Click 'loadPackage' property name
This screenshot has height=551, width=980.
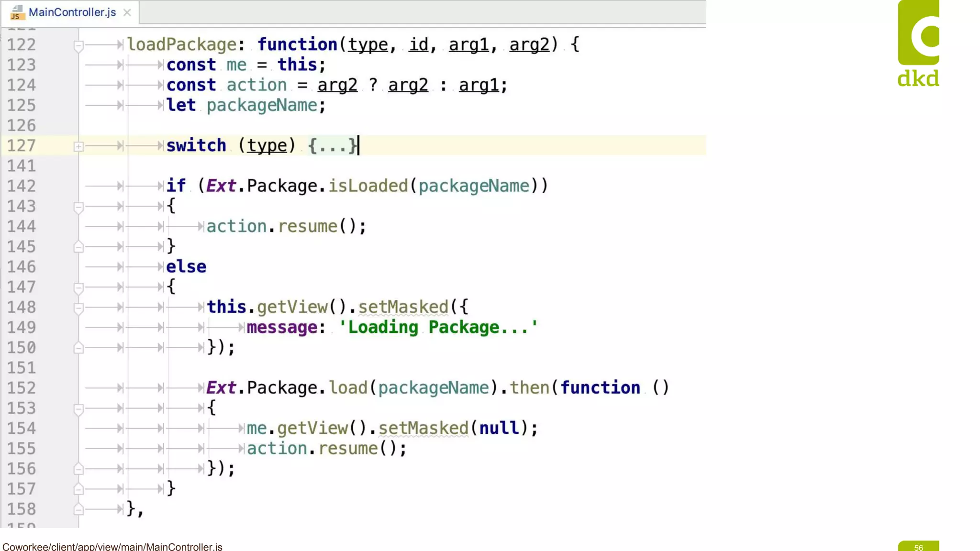[x=182, y=45]
